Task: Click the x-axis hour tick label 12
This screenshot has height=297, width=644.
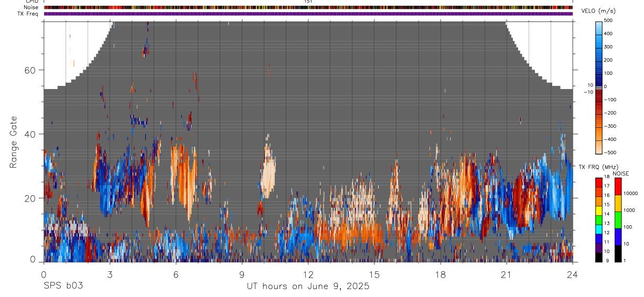Action: [308, 274]
